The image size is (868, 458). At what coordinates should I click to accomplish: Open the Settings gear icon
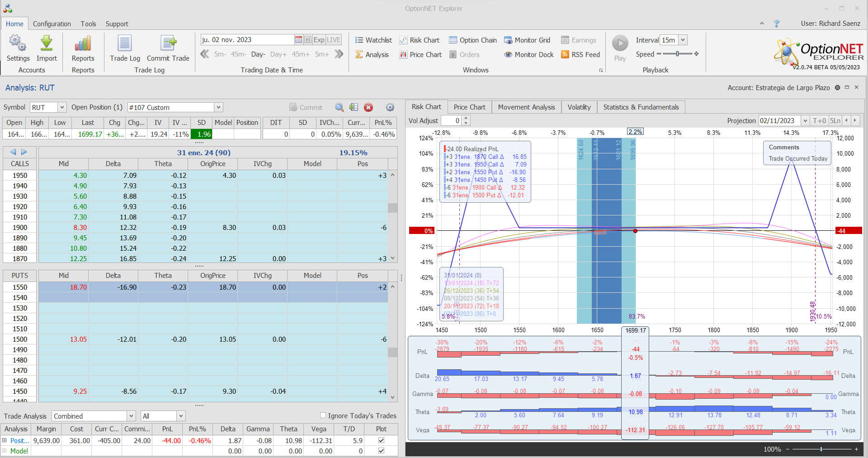pos(18,44)
